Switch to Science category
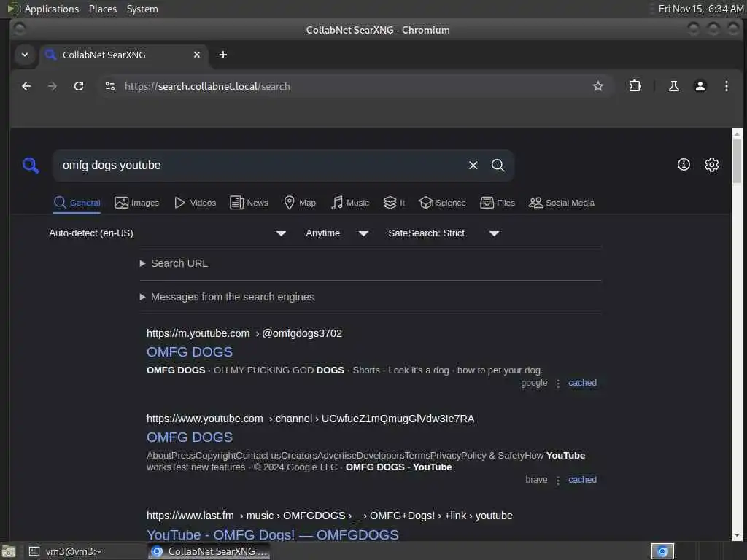The width and height of the screenshot is (747, 560). click(x=442, y=203)
